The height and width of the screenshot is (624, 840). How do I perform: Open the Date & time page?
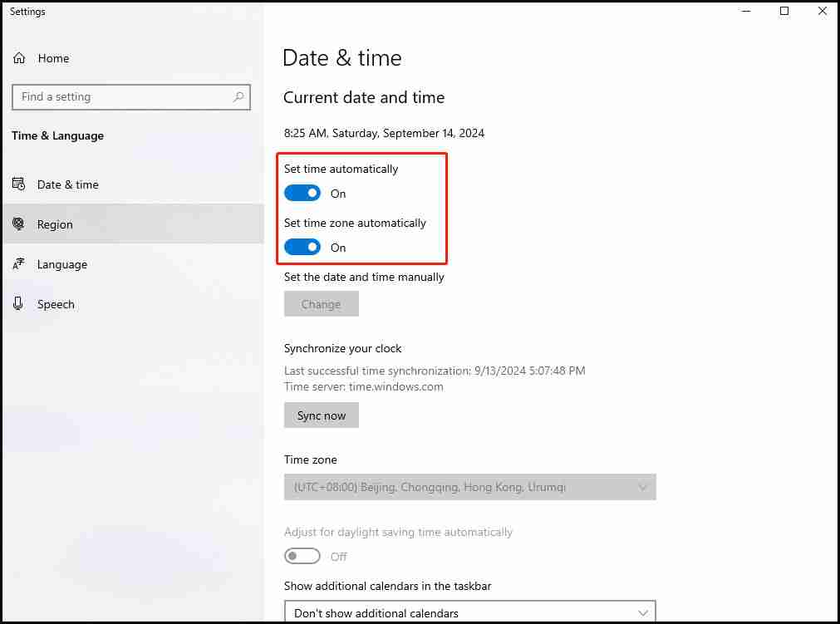pyautogui.click(x=133, y=184)
